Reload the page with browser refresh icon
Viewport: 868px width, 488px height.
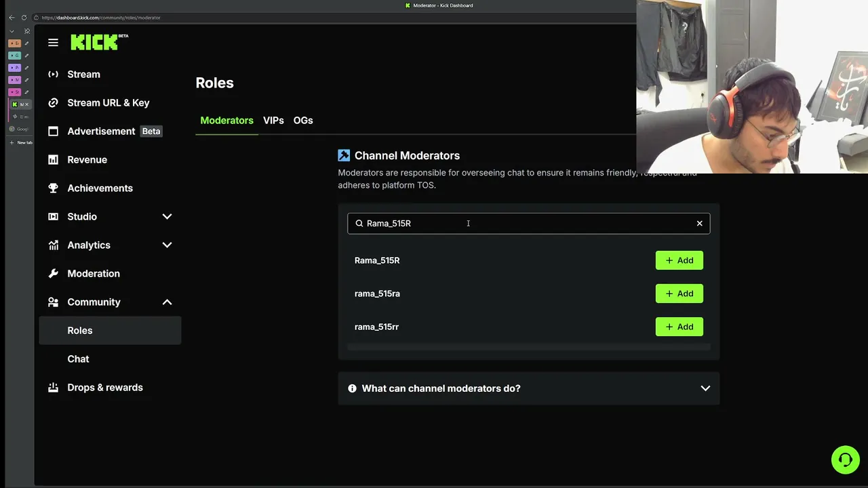(x=24, y=18)
